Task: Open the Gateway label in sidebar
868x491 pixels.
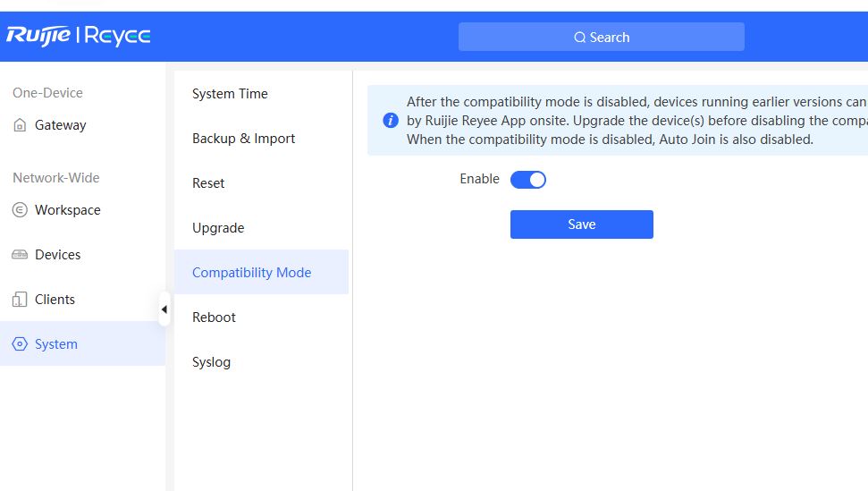Action: [60, 125]
